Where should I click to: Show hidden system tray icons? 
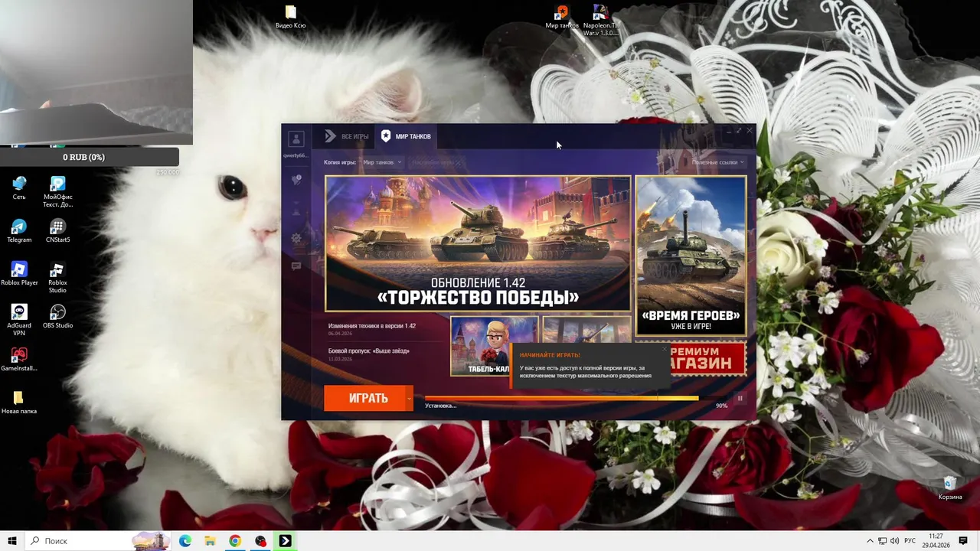[870, 541]
